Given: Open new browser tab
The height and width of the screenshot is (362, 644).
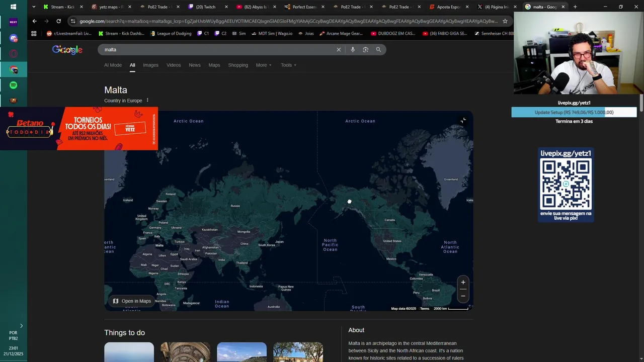Looking at the screenshot, I should (575, 7).
